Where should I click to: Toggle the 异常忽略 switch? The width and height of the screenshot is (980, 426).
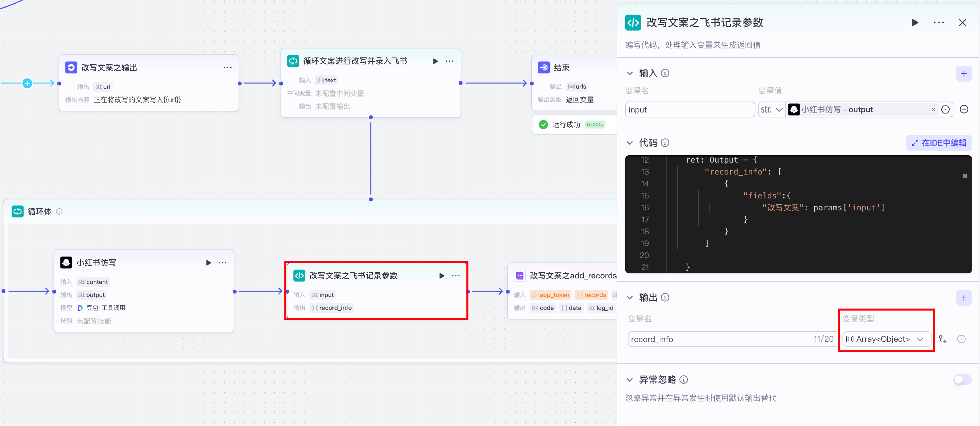click(x=962, y=379)
